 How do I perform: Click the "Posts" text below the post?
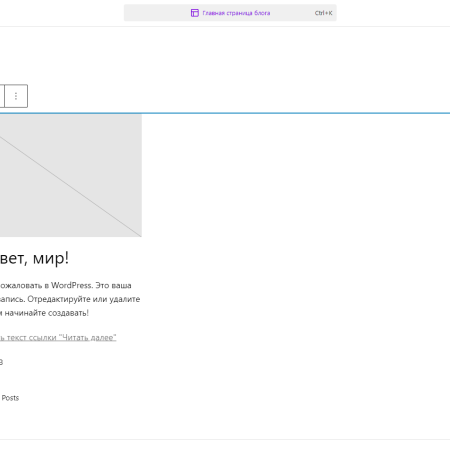pos(10,398)
